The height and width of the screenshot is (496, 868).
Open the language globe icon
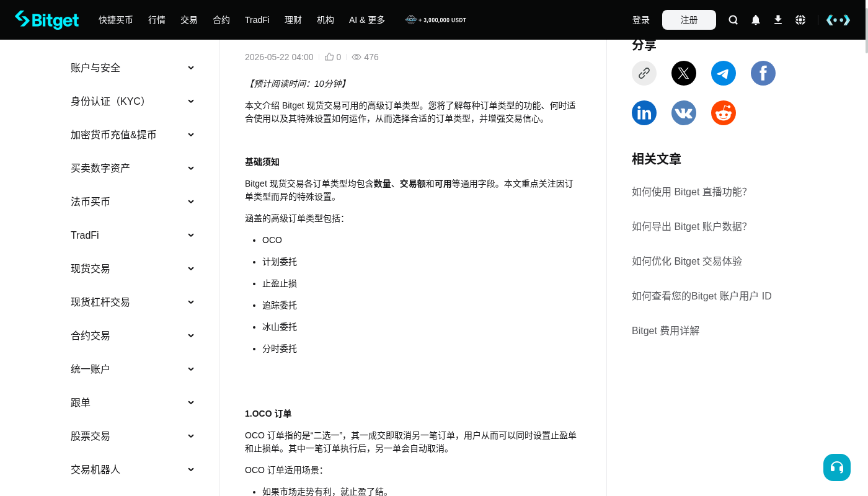coord(800,20)
